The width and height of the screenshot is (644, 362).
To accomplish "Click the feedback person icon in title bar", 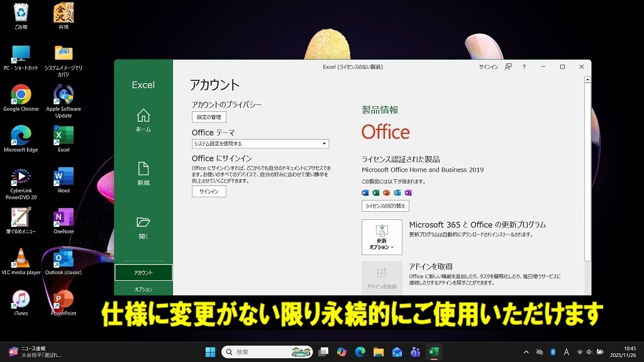I will pos(508,67).
